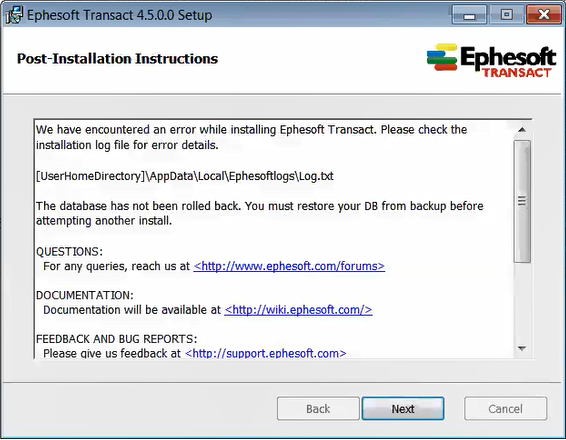Click the scrollbar up arrow

(522, 130)
